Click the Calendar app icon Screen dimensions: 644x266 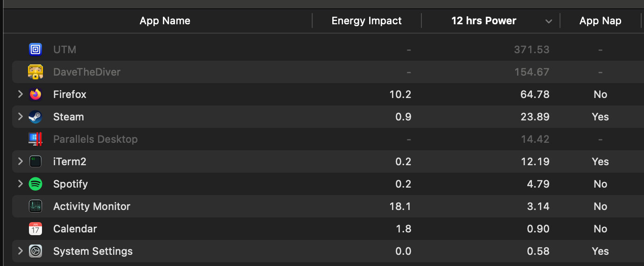pyautogui.click(x=35, y=229)
